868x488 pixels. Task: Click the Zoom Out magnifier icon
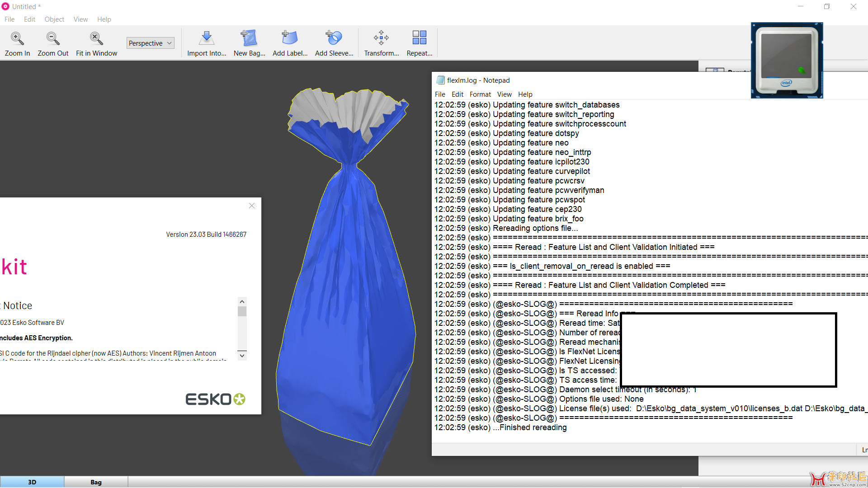[53, 39]
